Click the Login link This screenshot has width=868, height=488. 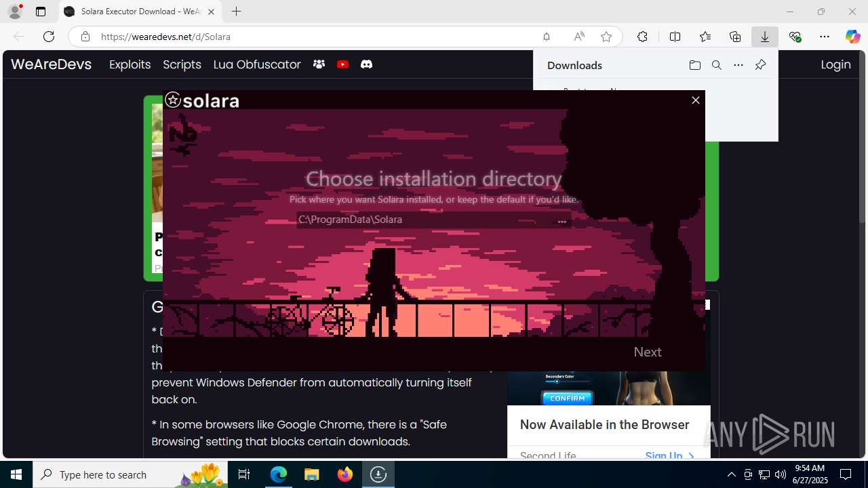[x=835, y=64]
